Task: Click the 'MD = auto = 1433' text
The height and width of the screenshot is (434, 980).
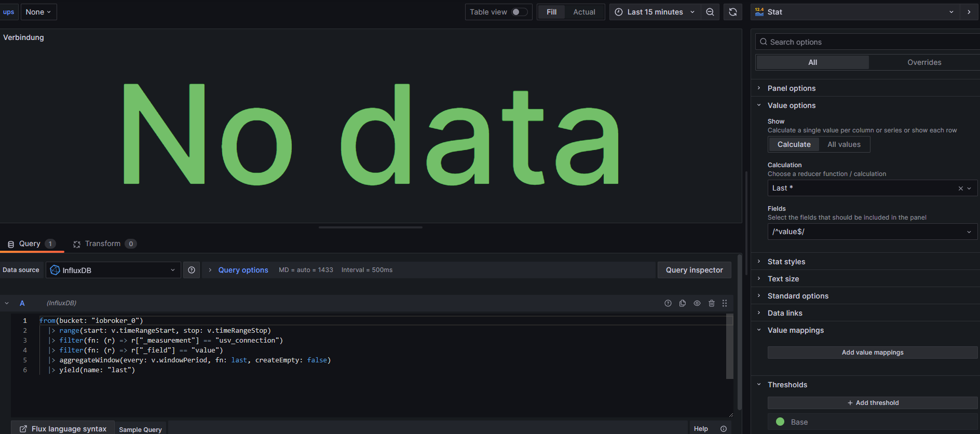Action: (x=306, y=270)
